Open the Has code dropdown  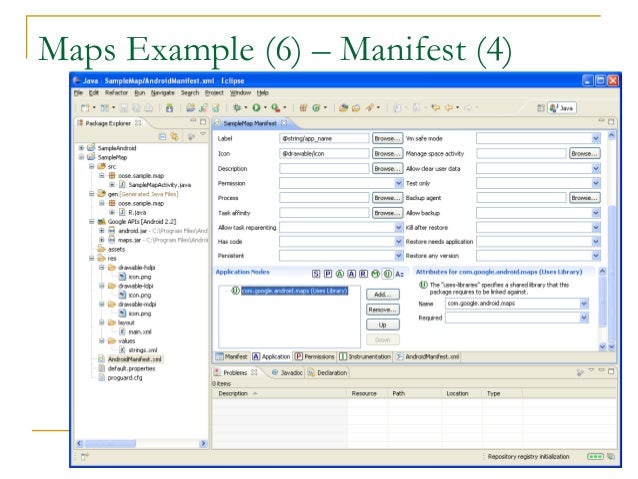click(x=398, y=242)
